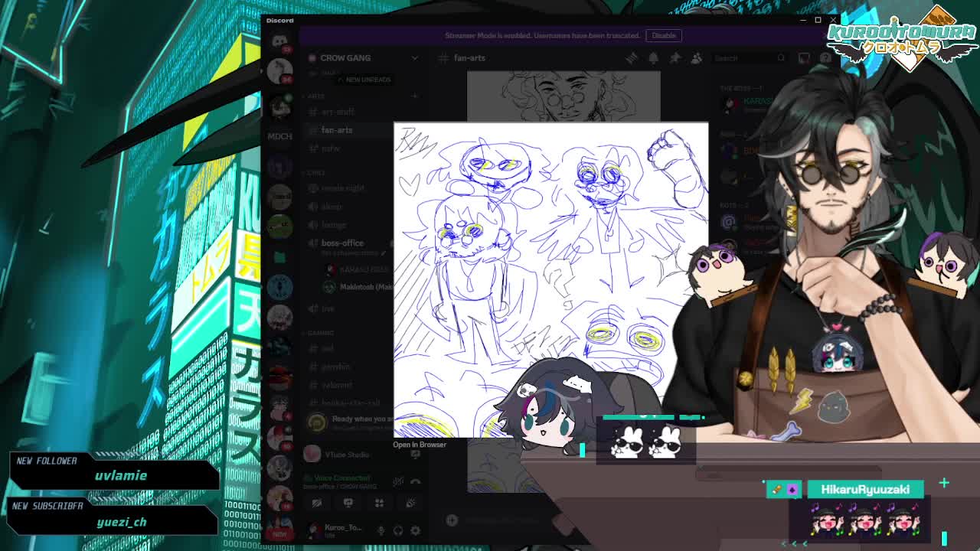Create channel in ARTS category
980x551 pixels.
[x=414, y=96]
